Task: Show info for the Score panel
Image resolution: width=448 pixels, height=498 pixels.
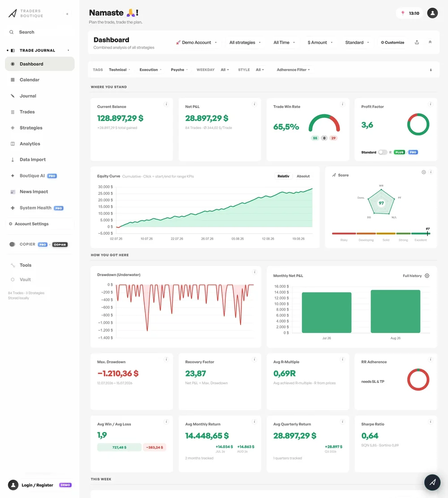Action: [x=431, y=172]
